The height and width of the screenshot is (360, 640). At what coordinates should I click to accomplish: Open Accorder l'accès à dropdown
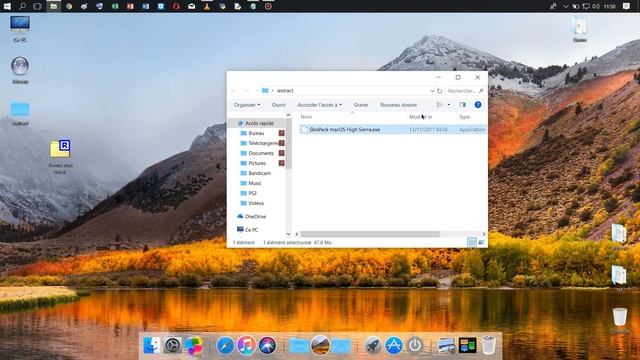click(x=320, y=105)
